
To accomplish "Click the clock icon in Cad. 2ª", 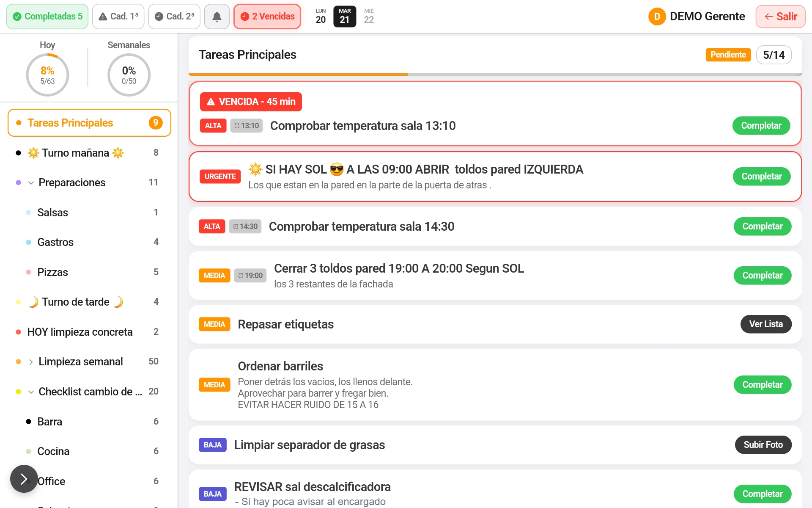I will [x=159, y=17].
